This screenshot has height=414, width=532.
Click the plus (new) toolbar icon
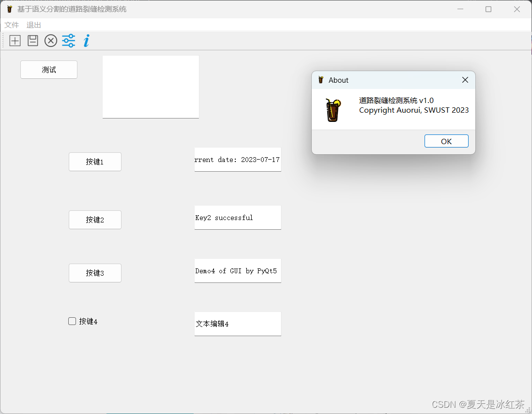pos(15,41)
